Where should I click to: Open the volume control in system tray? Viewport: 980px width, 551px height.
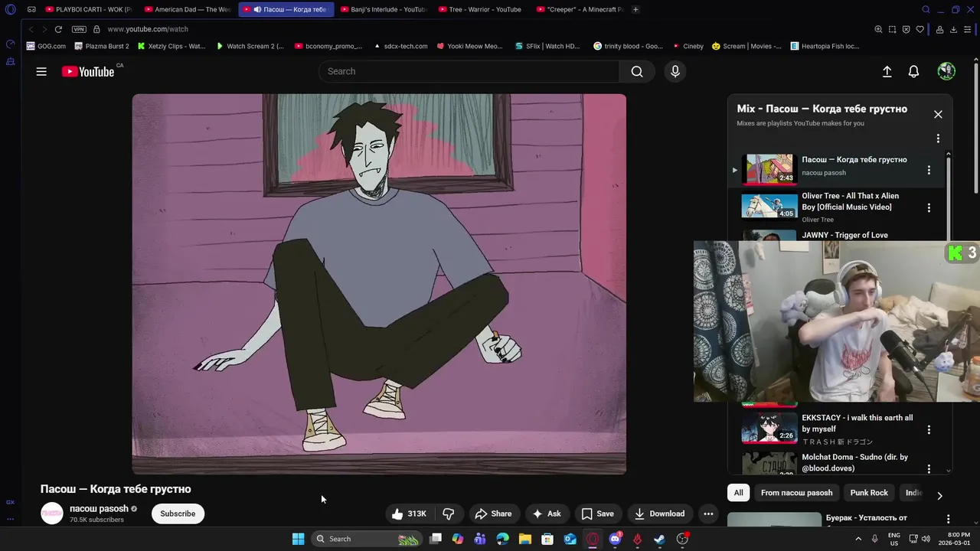coord(926,539)
